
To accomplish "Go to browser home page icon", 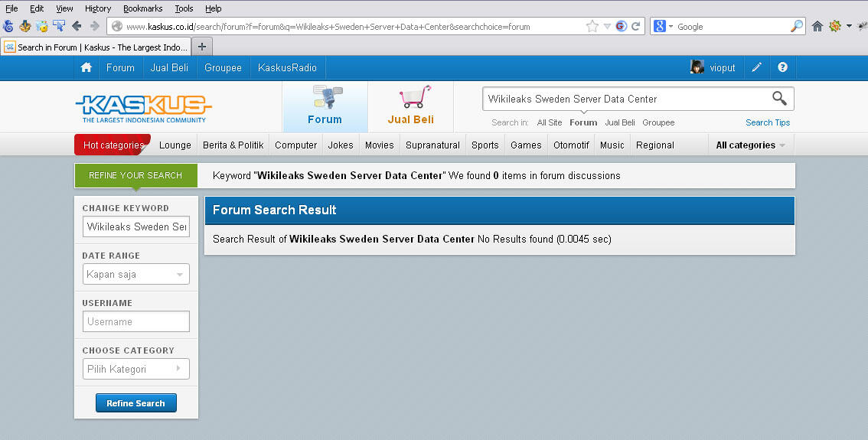I will pos(817,26).
